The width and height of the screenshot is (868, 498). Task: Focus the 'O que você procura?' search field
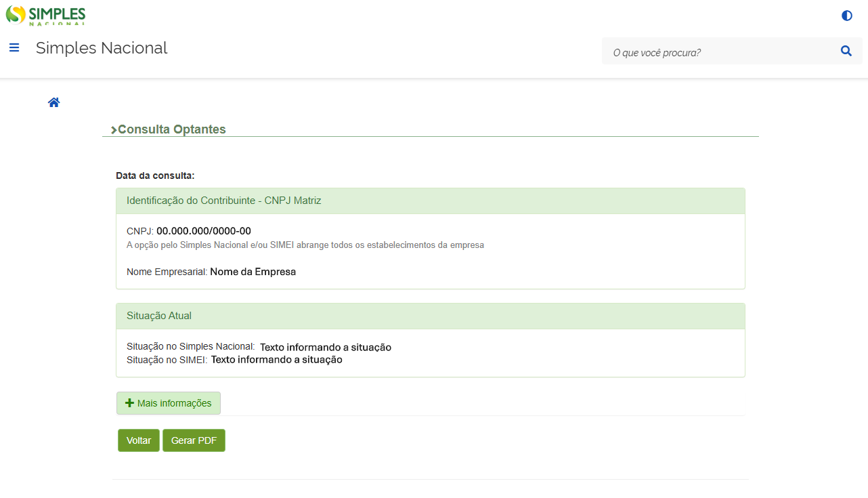[x=718, y=51]
